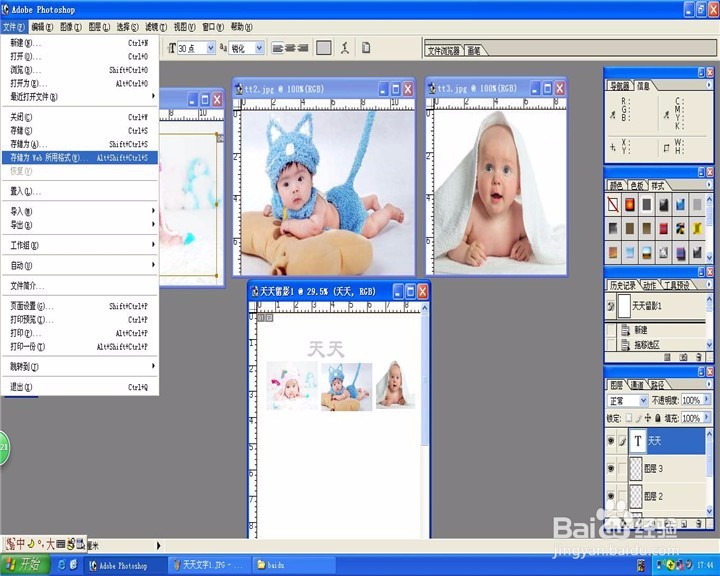Click the tt3.jpg baby photo canvas
720x576 pixels.
[x=500, y=192]
